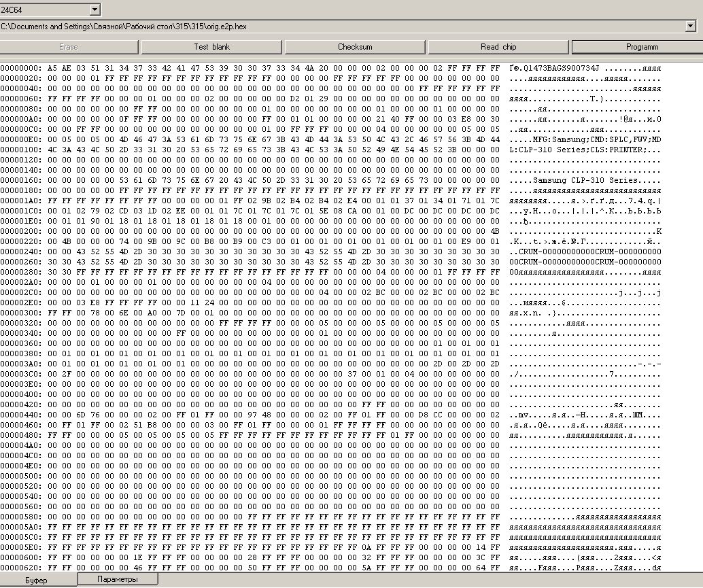Click the 00000240 address row label
This screenshot has height=588, width=703.
pos(20,252)
